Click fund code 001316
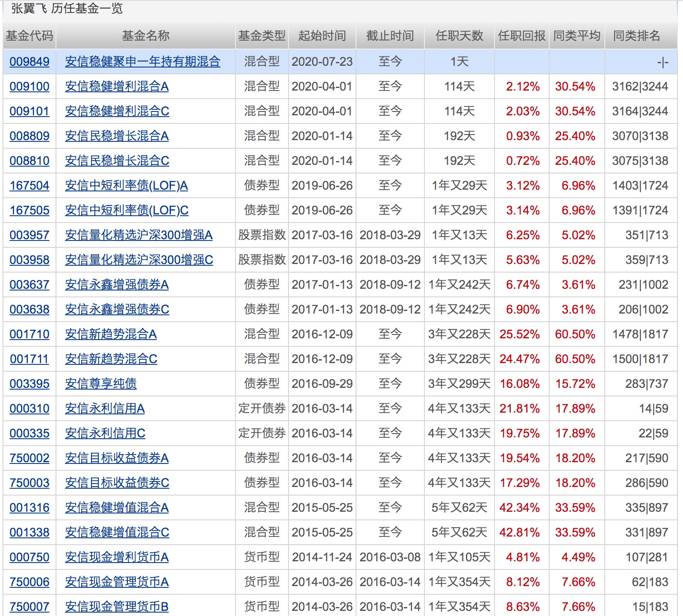Image resolution: width=683 pixels, height=616 pixels. click(x=29, y=507)
